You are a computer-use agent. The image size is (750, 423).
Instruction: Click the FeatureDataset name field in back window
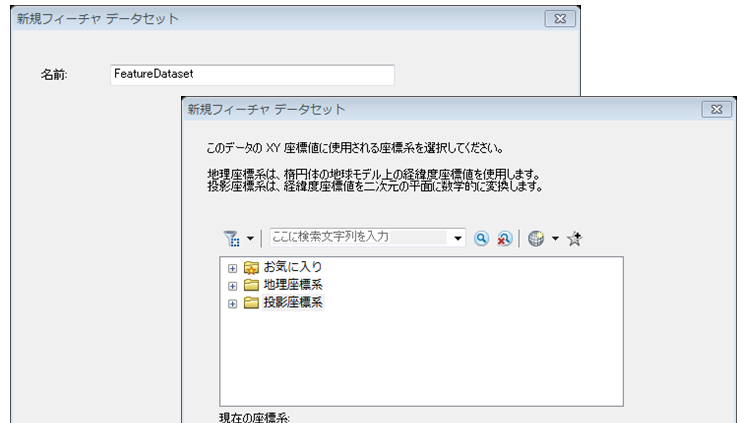coord(252,75)
